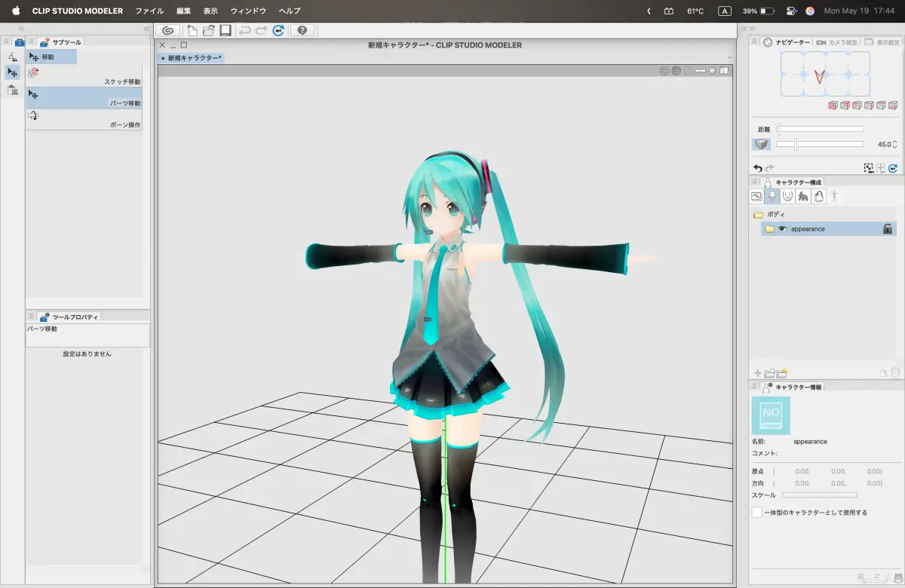Screen dimensions: 905x588
Task: Open help via the question mark icon
Action: [x=302, y=31]
